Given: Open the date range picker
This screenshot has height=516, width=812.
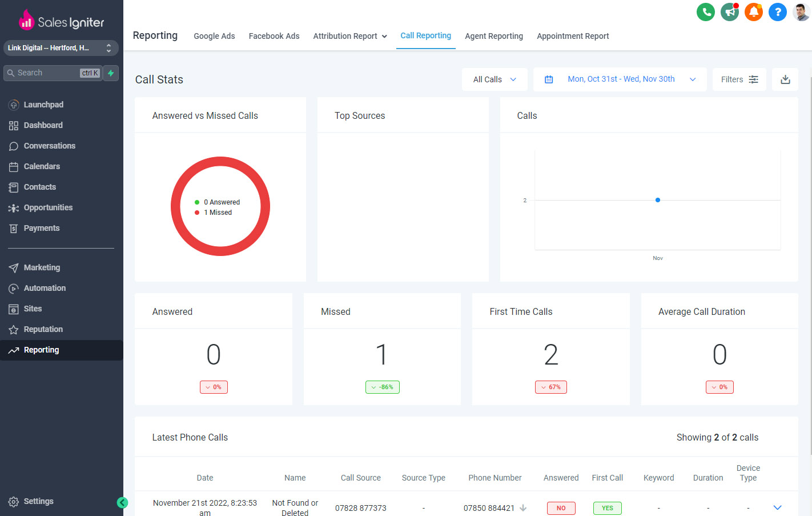Looking at the screenshot, I should pyautogui.click(x=620, y=79).
